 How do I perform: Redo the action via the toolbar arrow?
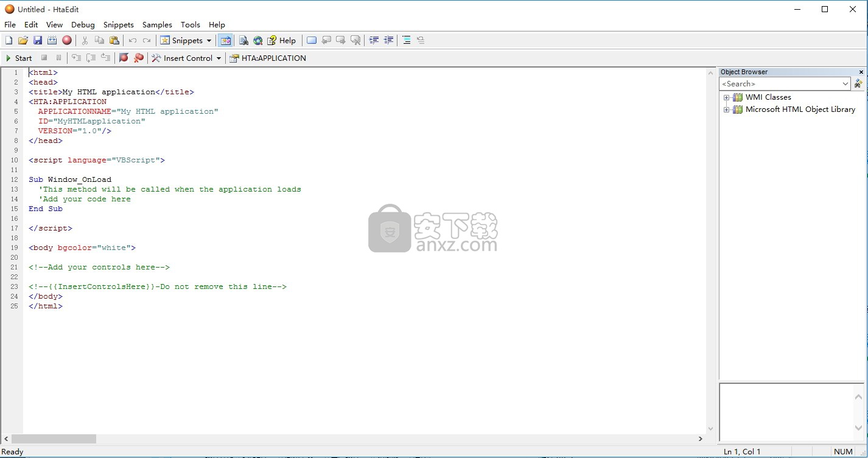coord(147,41)
